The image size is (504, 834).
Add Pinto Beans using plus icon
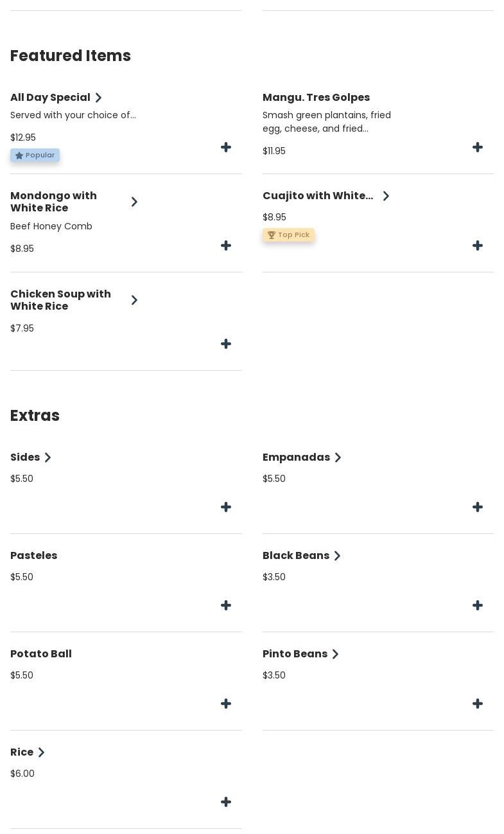(x=478, y=704)
